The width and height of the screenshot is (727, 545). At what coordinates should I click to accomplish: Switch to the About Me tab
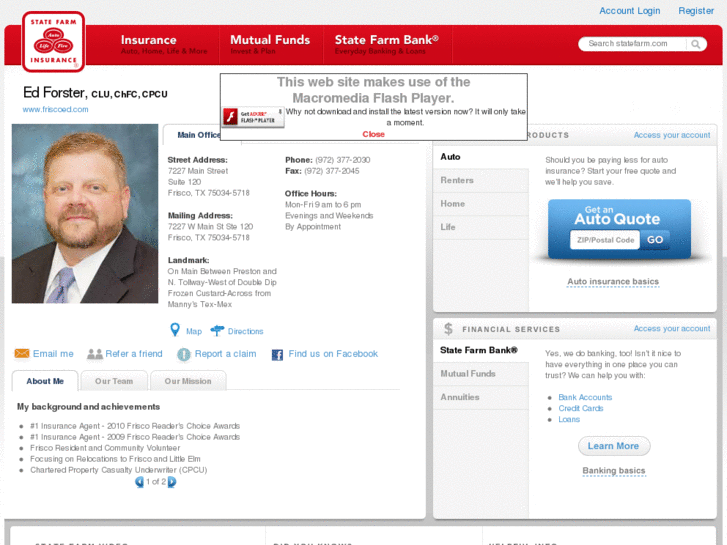[45, 381]
